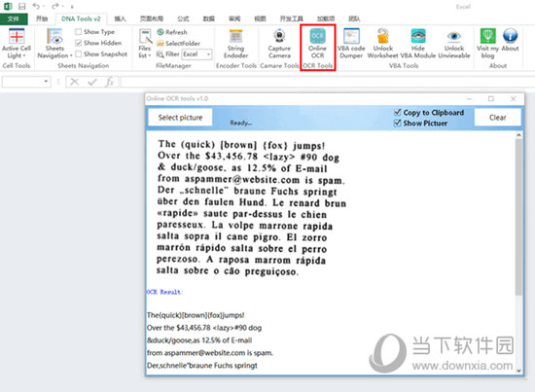535x392 pixels.
Task: Click the 'Ready...' status text
Action: 241,123
